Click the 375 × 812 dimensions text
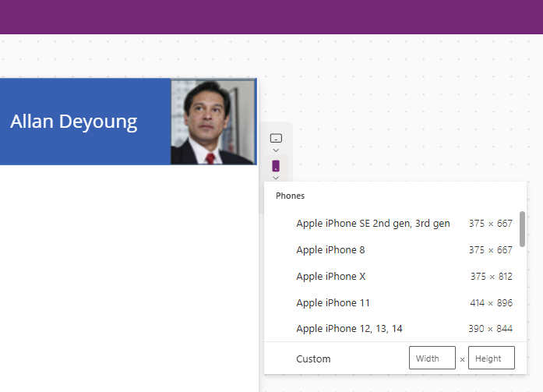Image resolution: width=543 pixels, height=392 pixels. click(491, 277)
